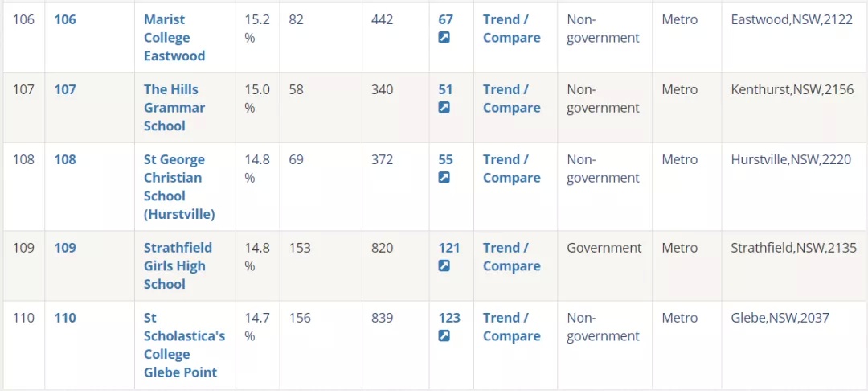Image resolution: width=868 pixels, height=391 pixels.
Task: Select bold rank link 106
Action: pos(65,19)
